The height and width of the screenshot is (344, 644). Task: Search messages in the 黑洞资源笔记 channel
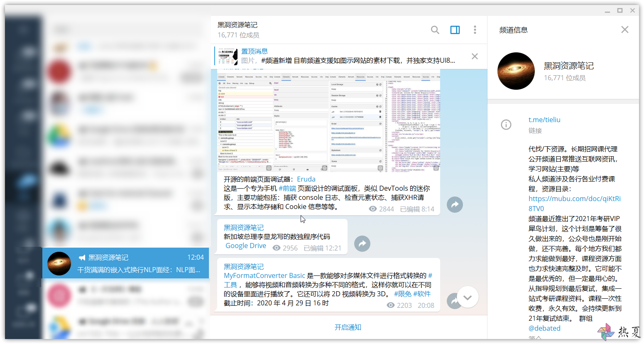435,30
